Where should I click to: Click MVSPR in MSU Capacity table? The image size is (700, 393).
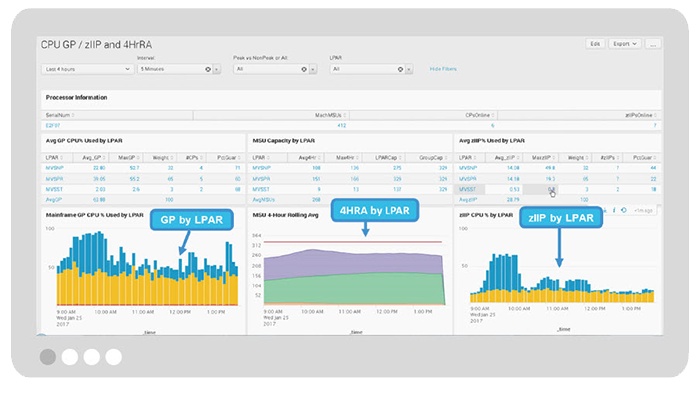(262, 179)
